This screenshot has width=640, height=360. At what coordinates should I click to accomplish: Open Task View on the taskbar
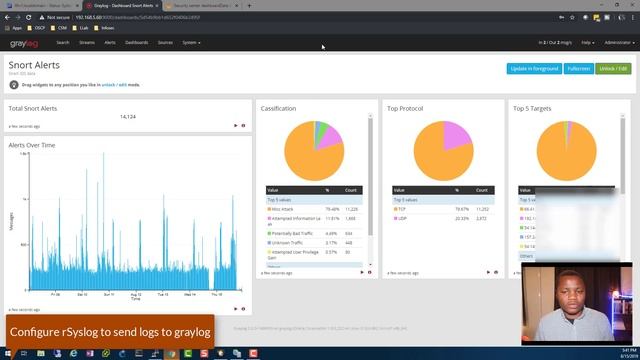click(24, 353)
